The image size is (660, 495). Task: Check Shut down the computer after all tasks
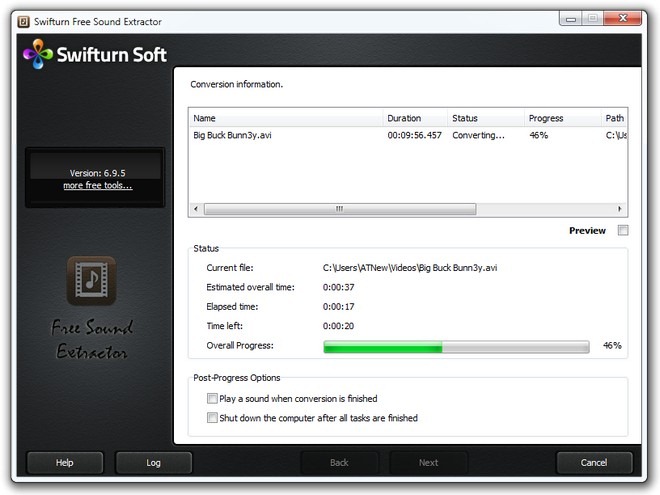(x=212, y=418)
